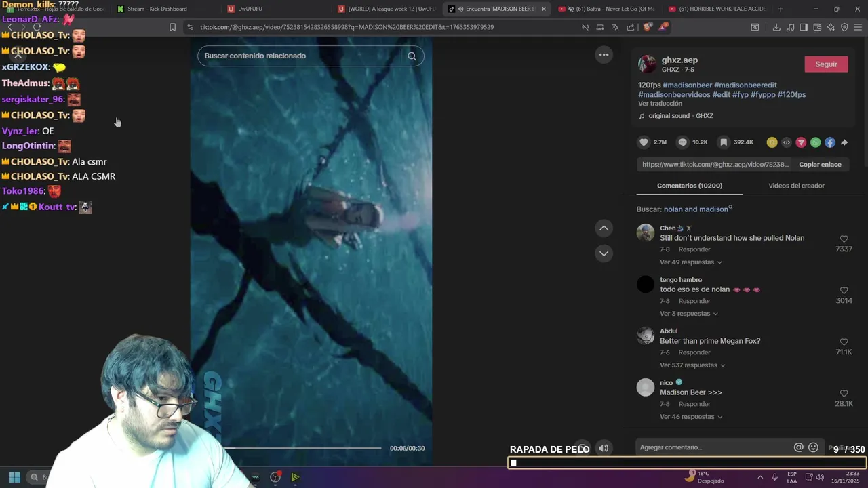This screenshot has height=488, width=868.
Task: Open Leo AI sparkle icon
Action: pyautogui.click(x=831, y=27)
